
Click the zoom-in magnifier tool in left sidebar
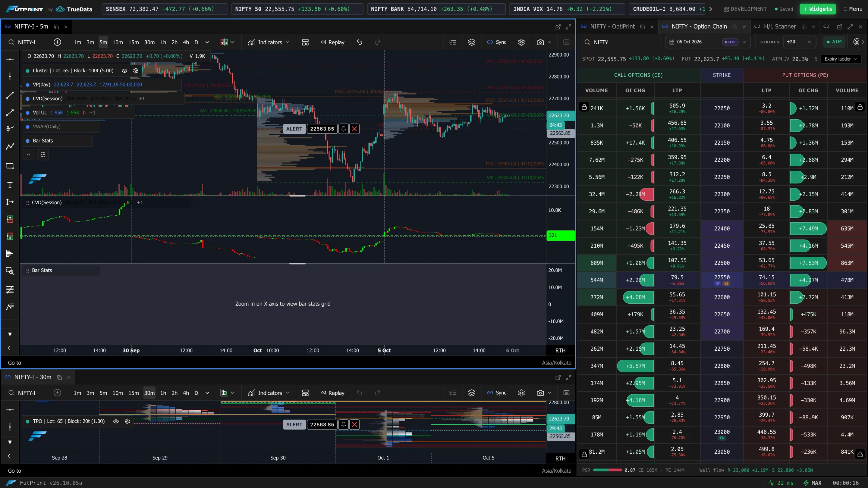10,271
